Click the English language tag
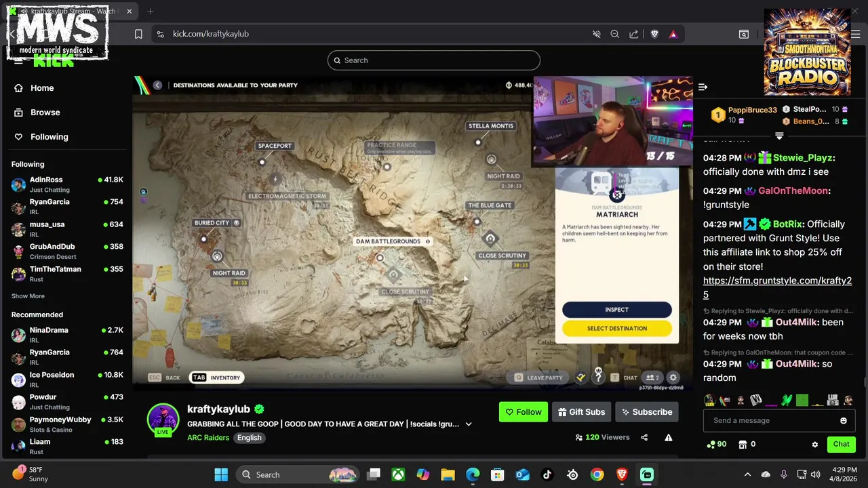868x488 pixels. pyautogui.click(x=249, y=438)
